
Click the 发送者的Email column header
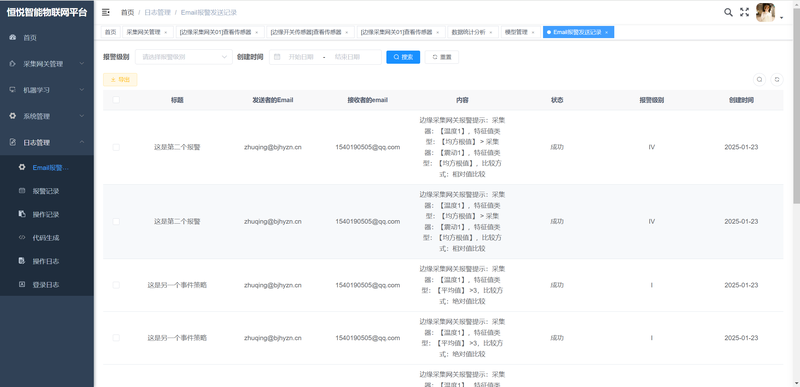click(x=272, y=100)
